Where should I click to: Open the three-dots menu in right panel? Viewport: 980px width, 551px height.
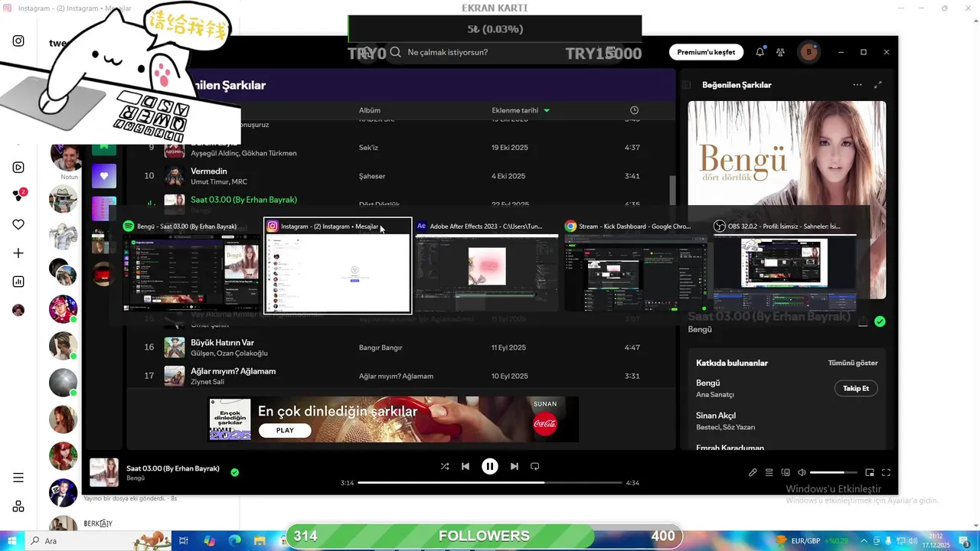[857, 85]
